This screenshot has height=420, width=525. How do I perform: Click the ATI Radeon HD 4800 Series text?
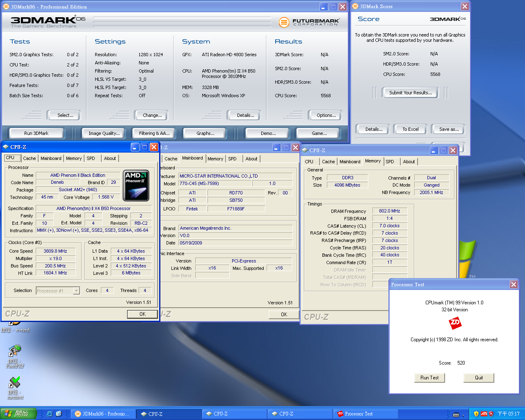(x=229, y=55)
